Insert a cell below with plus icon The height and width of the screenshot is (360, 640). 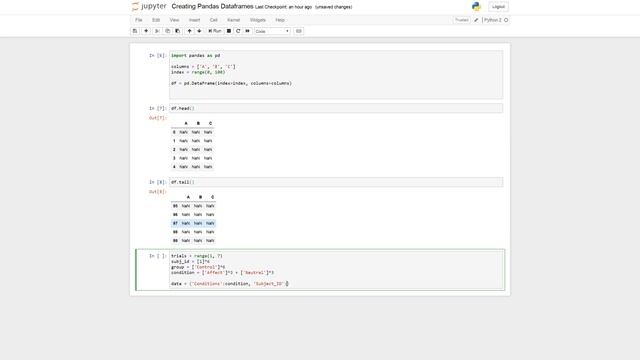point(146,31)
